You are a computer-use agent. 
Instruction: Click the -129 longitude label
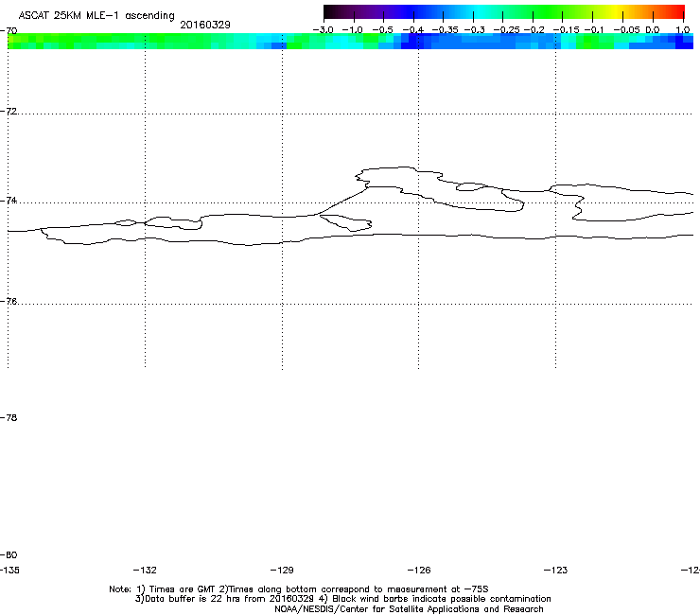[x=282, y=570]
